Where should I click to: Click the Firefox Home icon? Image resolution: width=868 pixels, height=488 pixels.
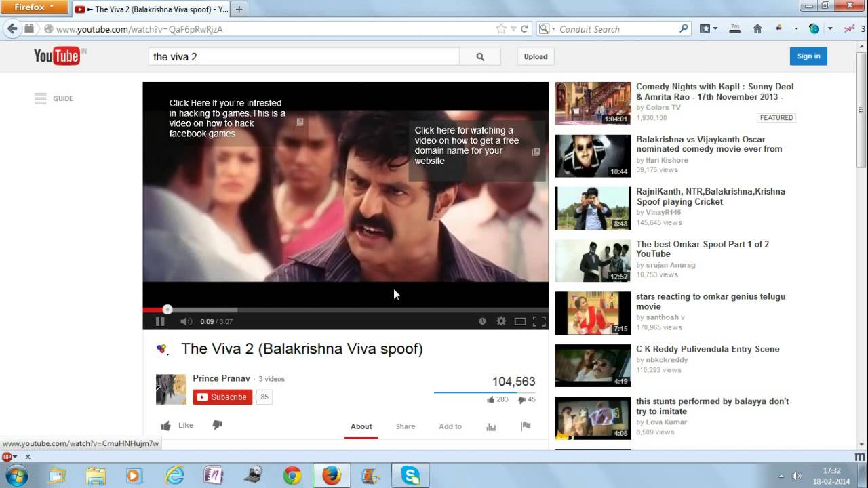point(757,29)
